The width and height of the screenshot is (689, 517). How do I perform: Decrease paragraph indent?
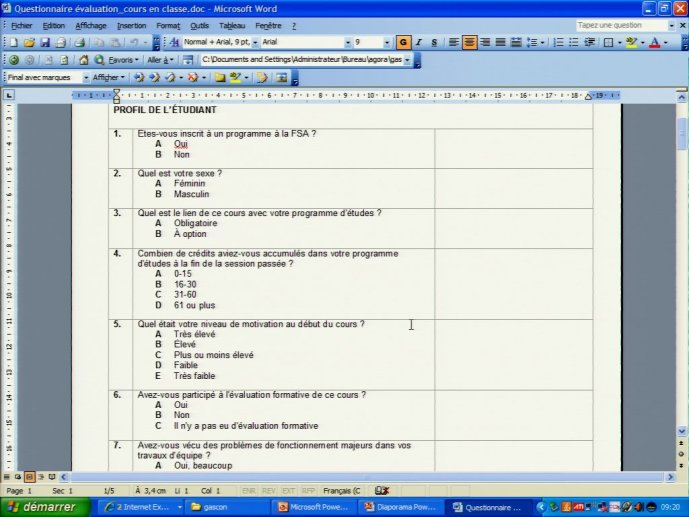[590, 43]
